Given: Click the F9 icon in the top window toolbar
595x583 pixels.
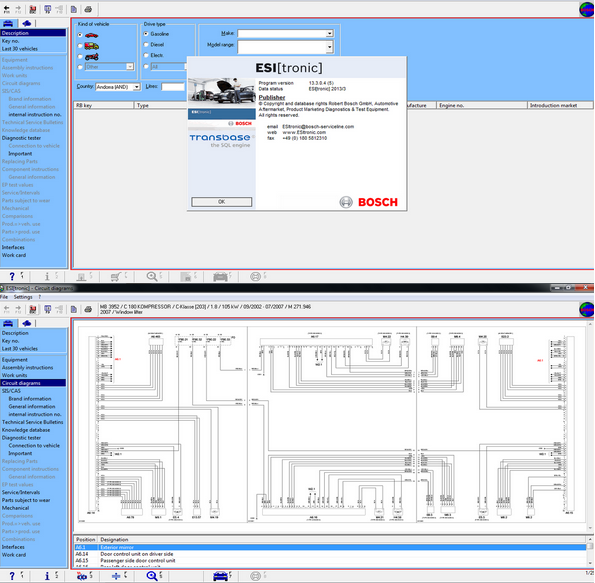Looking at the screenshot, I should 47,9.
